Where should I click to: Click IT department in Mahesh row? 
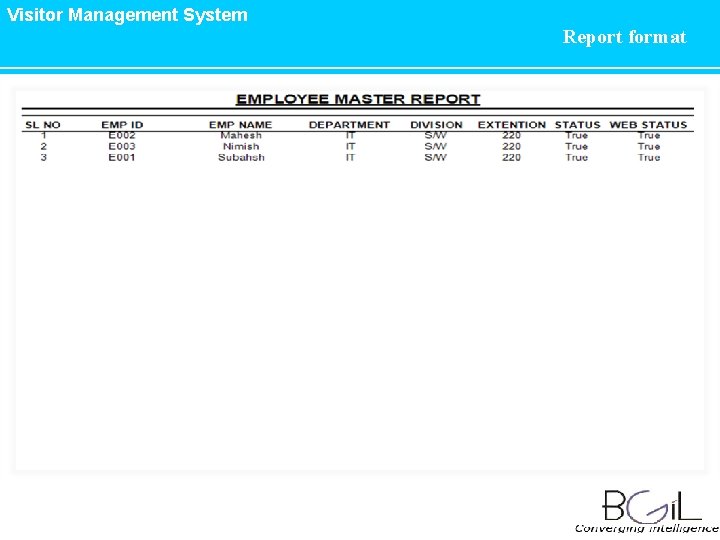[x=350, y=135]
